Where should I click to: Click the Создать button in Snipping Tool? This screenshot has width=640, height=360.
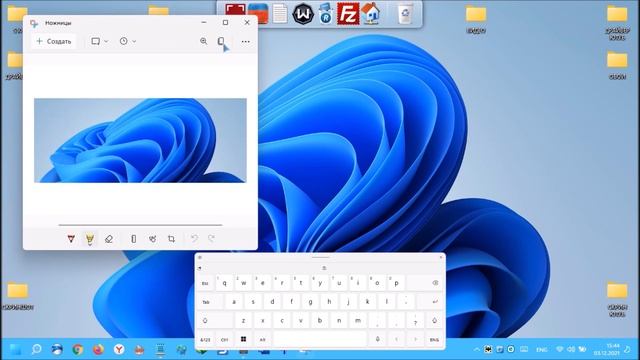coord(54,41)
